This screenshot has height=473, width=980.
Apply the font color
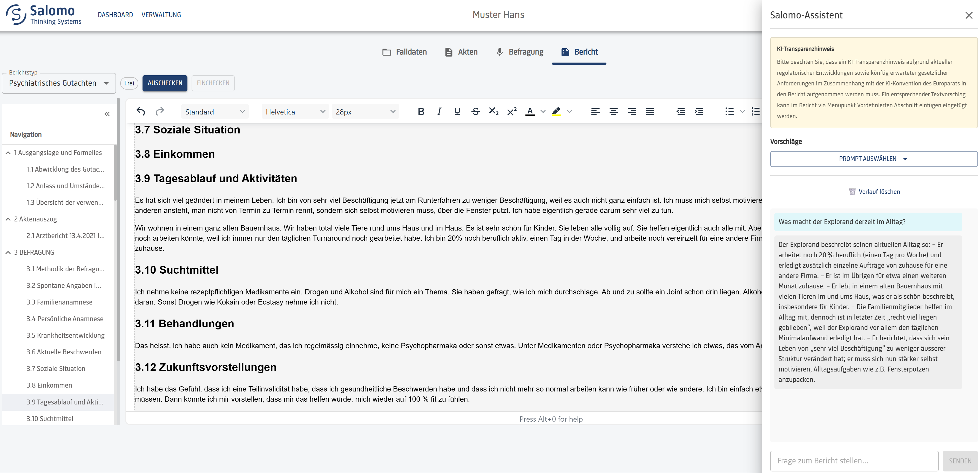tap(530, 111)
